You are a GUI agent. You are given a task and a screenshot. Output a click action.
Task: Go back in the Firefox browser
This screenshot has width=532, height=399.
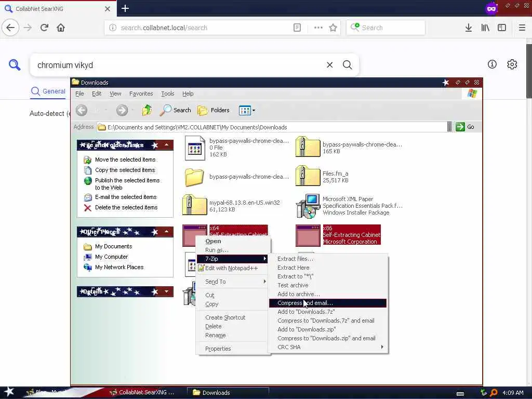(10, 28)
